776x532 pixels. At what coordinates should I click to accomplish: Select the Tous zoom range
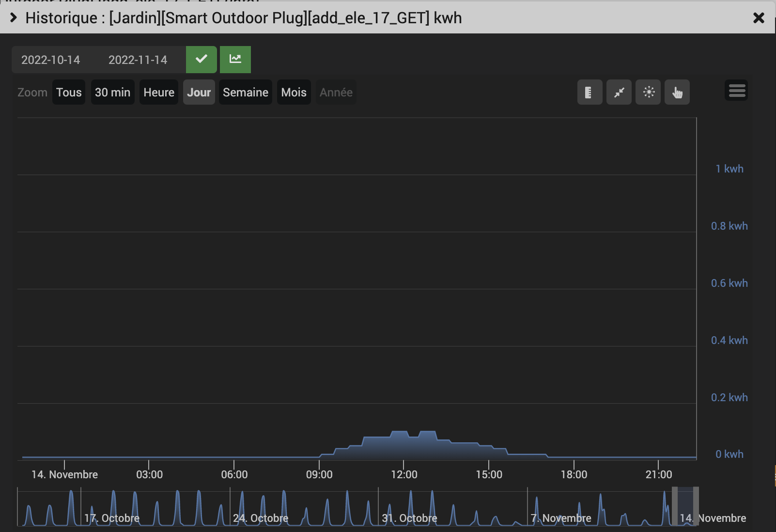tap(69, 92)
